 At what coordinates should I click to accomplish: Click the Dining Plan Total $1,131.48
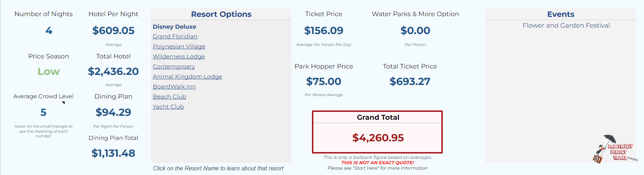113,153
